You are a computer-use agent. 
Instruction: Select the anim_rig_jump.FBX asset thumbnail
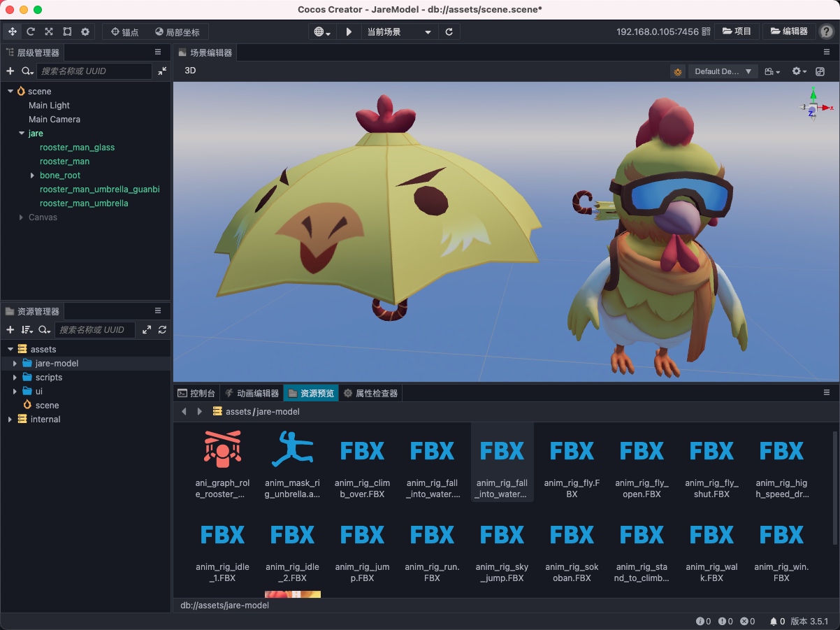click(362, 535)
